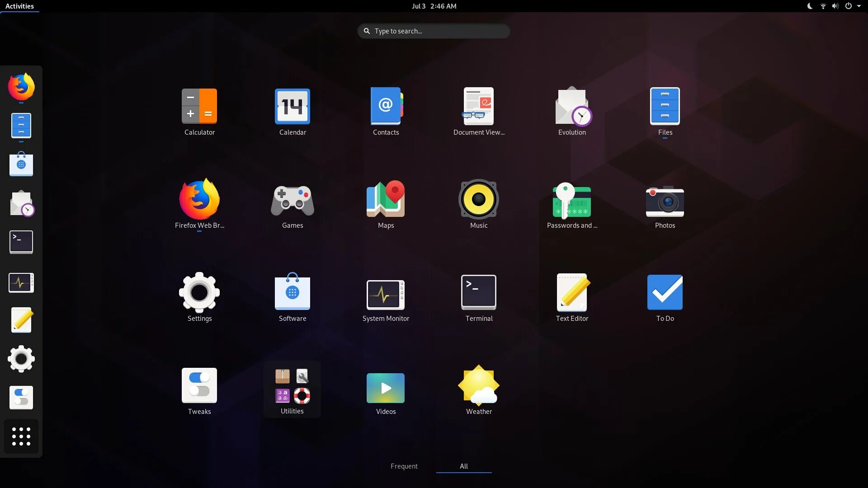
Task: Toggle the Show Applications grid button
Action: point(21,436)
